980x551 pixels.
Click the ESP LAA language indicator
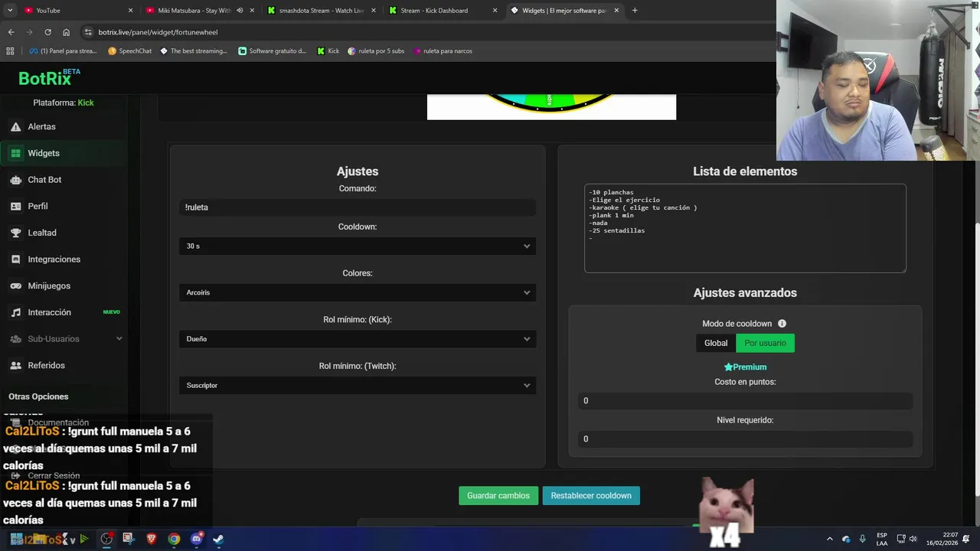[x=882, y=539]
